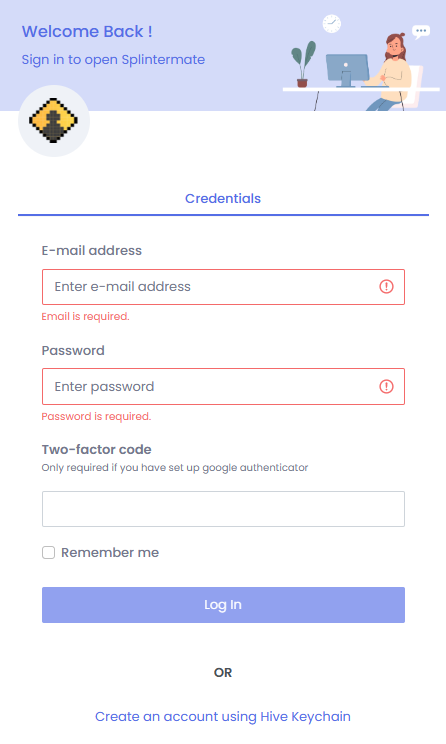Click the Log In button
Image resolution: width=446 pixels, height=744 pixels.
click(x=223, y=605)
